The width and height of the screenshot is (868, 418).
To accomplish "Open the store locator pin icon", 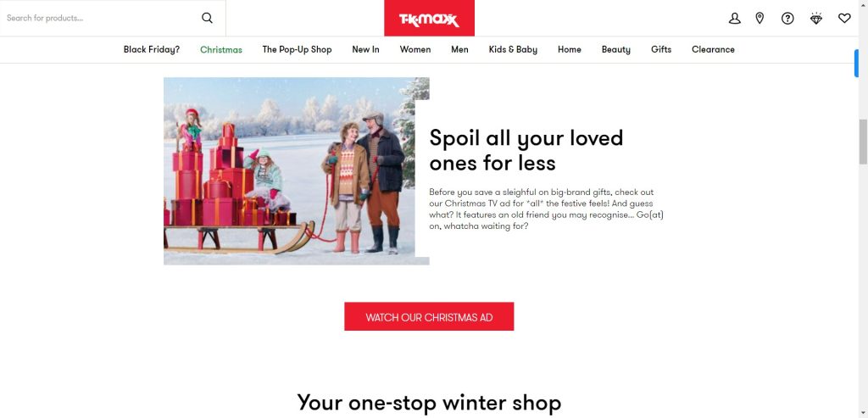I will tap(760, 19).
